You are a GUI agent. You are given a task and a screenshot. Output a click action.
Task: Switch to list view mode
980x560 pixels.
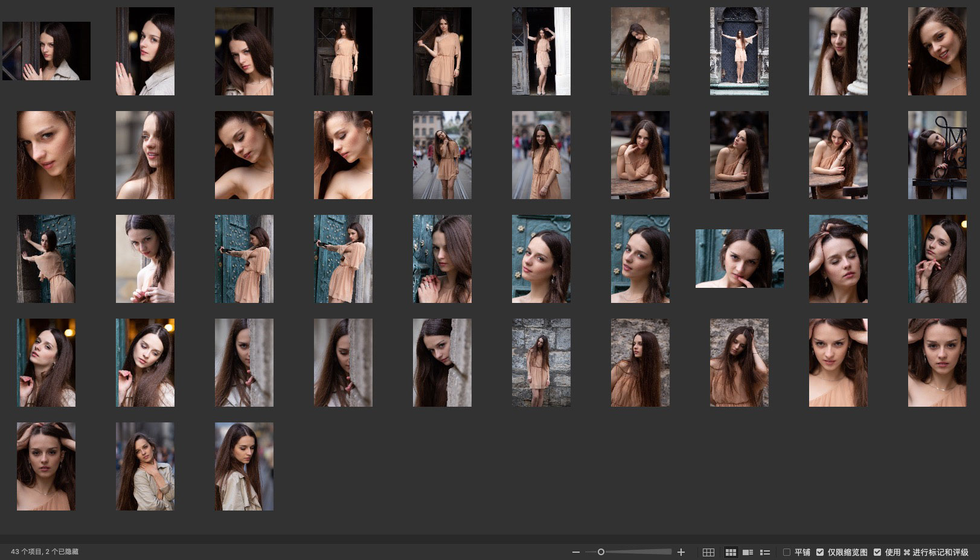point(764,552)
